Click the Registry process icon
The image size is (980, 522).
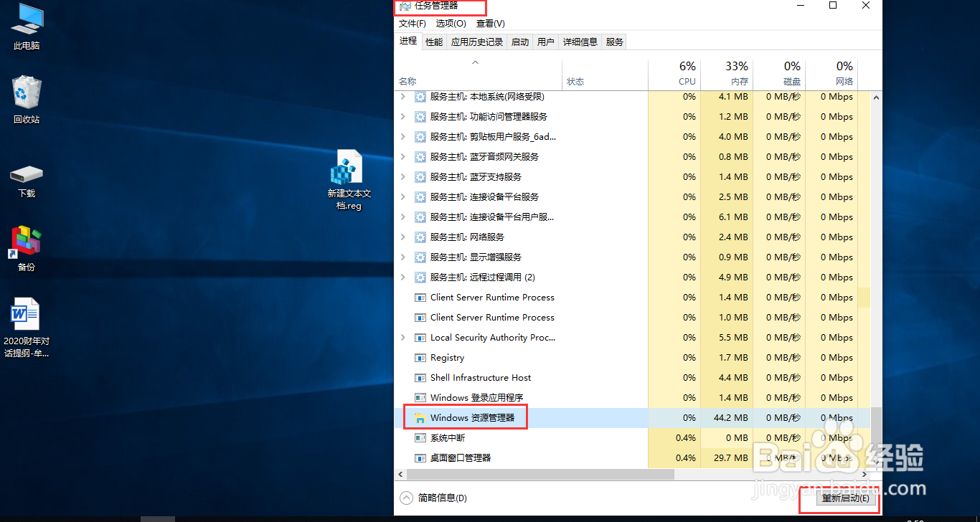pyautogui.click(x=420, y=358)
